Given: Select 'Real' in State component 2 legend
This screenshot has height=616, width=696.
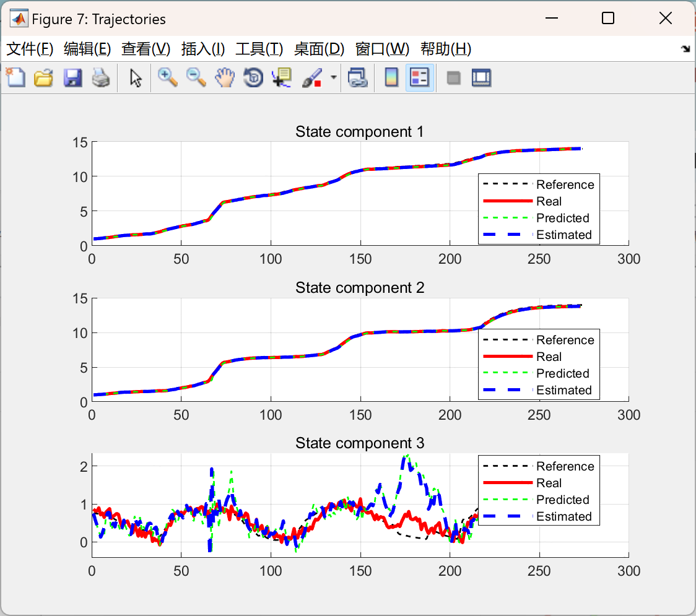Looking at the screenshot, I should 549,357.
